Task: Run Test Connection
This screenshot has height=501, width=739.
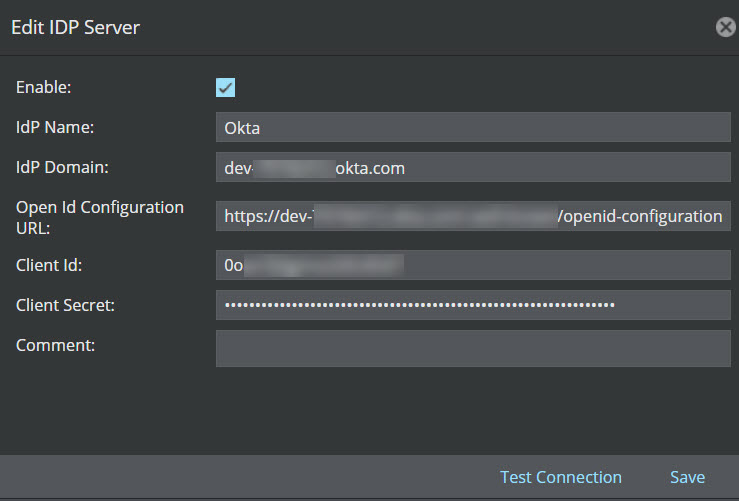Action: click(x=560, y=477)
